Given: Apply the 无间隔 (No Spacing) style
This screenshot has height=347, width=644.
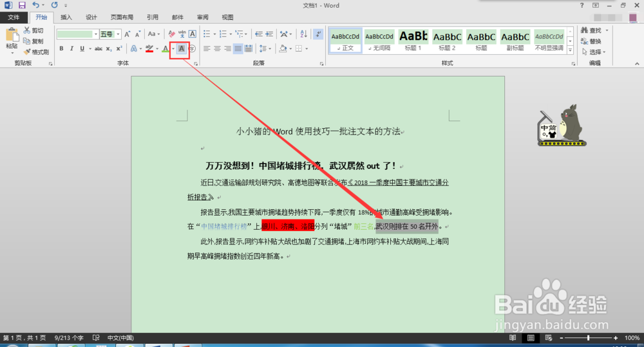Looking at the screenshot, I should [379, 41].
